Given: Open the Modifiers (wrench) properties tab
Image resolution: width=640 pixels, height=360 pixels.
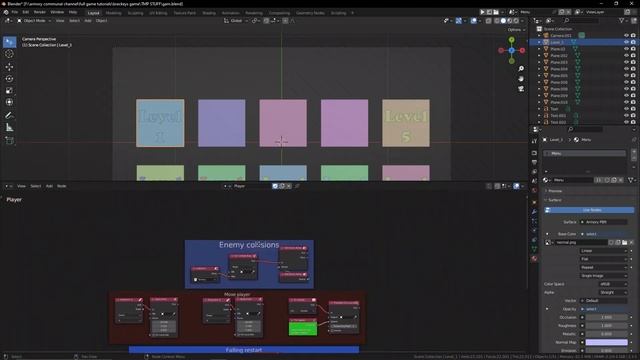Looking at the screenshot, I should [x=534, y=212].
